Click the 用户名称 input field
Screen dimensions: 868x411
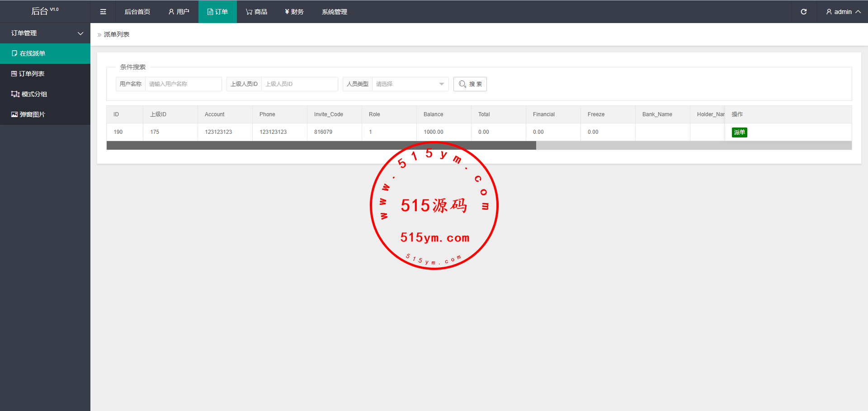[183, 84]
